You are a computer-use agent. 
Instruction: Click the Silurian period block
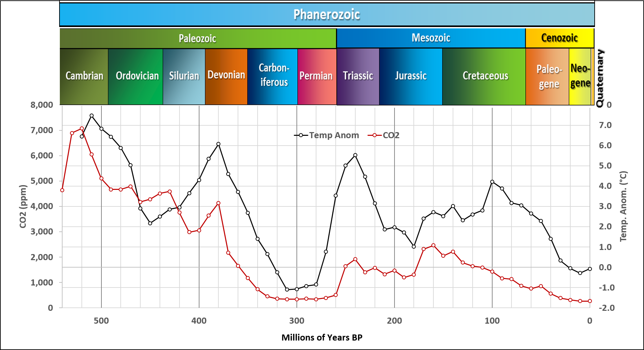[184, 76]
